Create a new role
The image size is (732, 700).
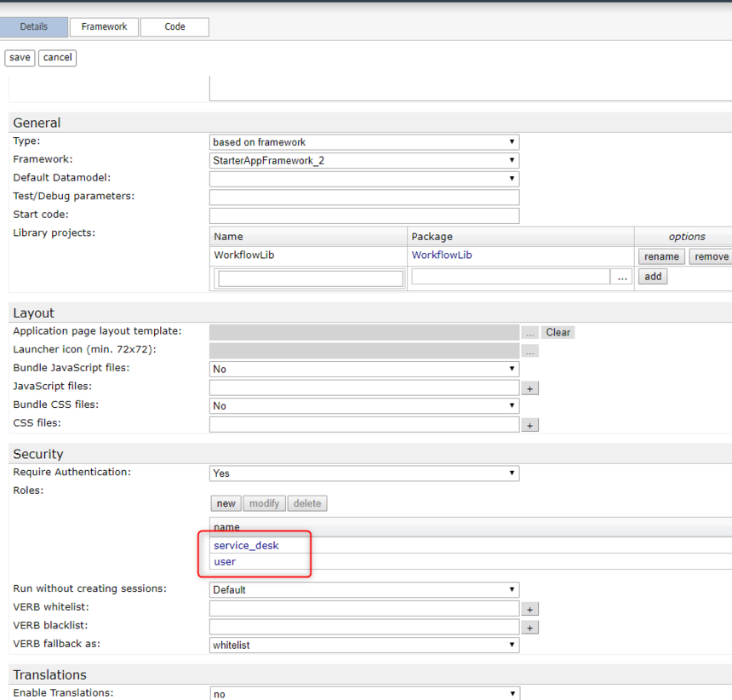pos(226,503)
